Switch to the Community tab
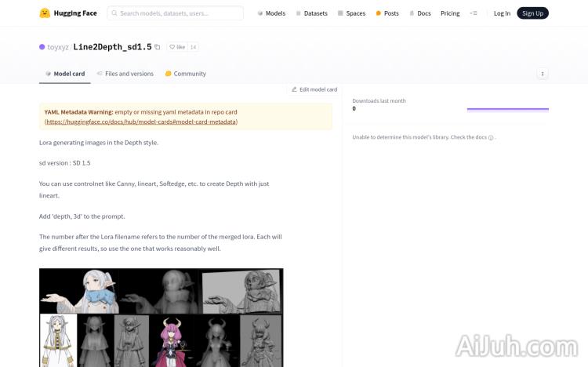This screenshot has height=367, width=588. [186, 74]
